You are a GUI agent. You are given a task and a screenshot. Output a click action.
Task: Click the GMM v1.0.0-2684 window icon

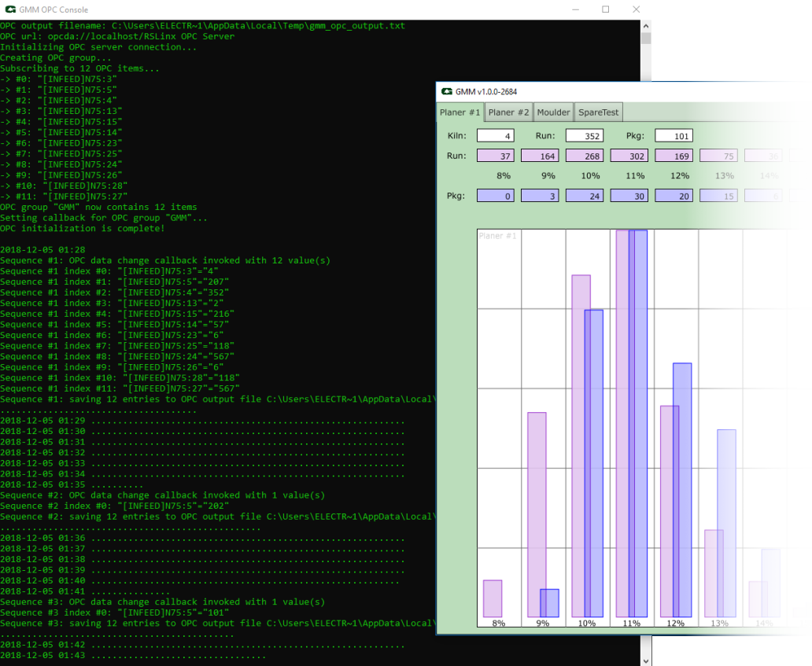coord(447,92)
